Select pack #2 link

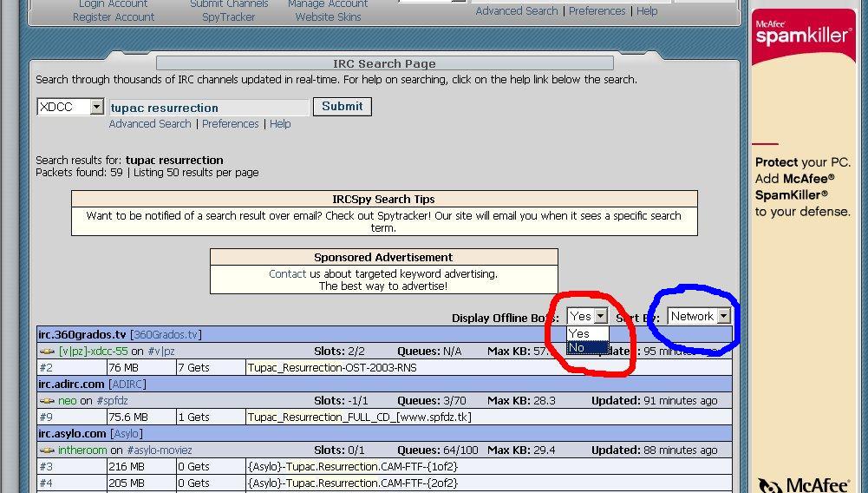[46, 368]
